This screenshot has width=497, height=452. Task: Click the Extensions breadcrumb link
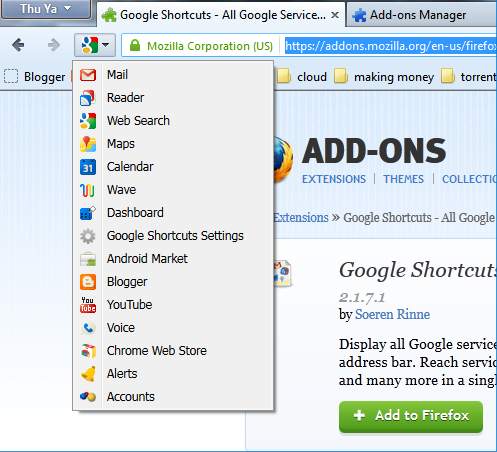point(301,218)
